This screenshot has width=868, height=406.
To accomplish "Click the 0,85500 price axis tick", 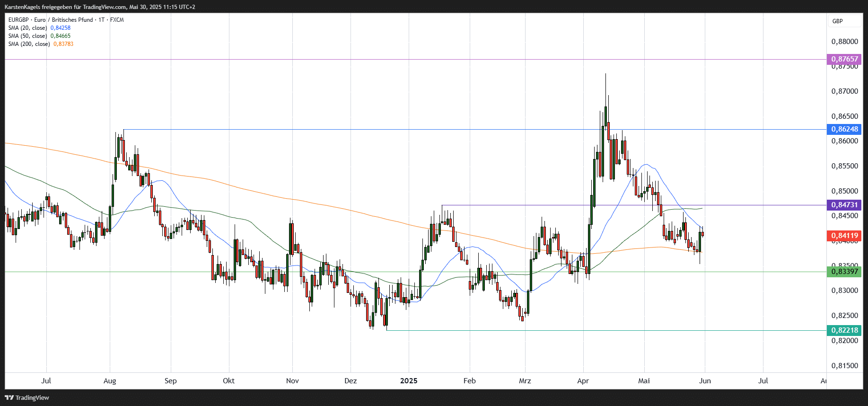I will click(x=844, y=166).
